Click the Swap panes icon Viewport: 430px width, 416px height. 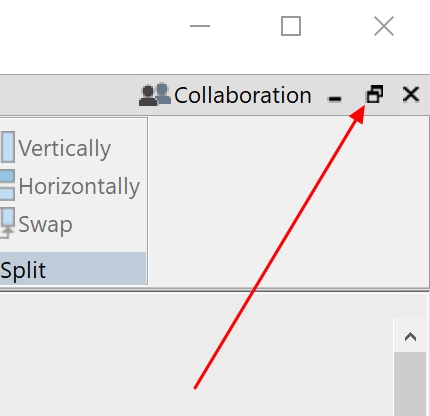click(7, 223)
